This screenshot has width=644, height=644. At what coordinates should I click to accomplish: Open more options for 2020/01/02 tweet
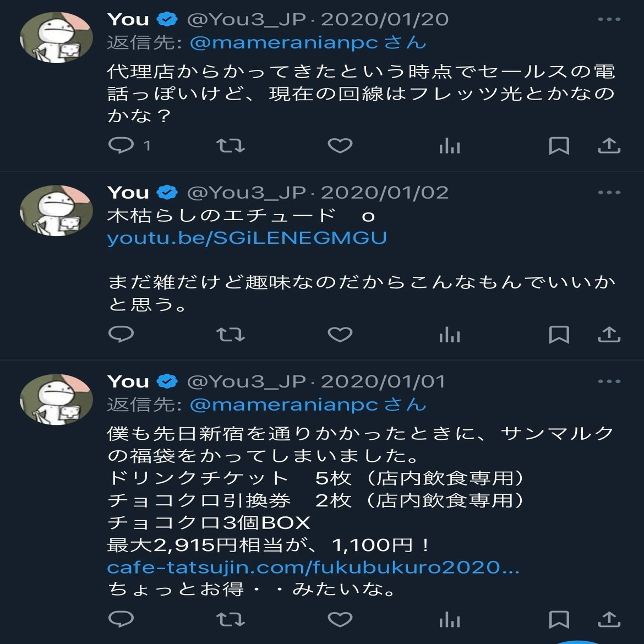click(609, 192)
